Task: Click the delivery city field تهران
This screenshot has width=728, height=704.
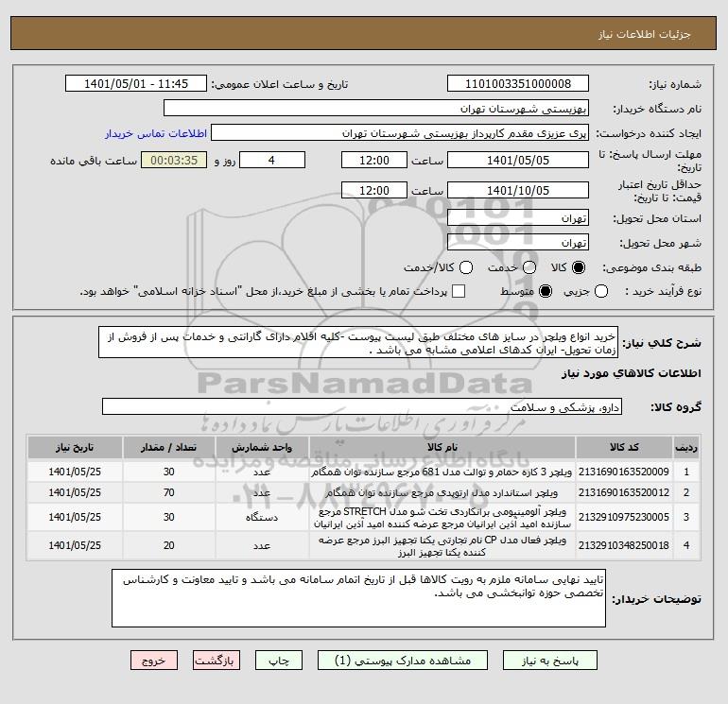Action: tap(518, 243)
